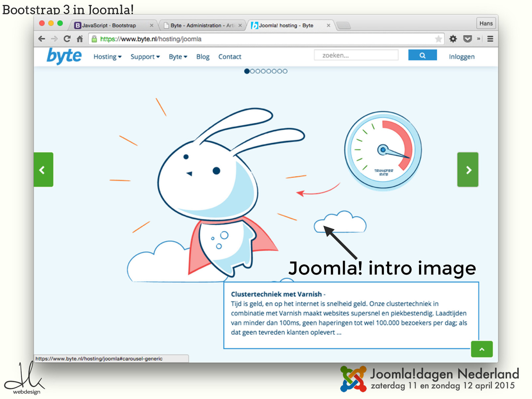Close the Joomla! hosting - Byte tab

(x=329, y=25)
